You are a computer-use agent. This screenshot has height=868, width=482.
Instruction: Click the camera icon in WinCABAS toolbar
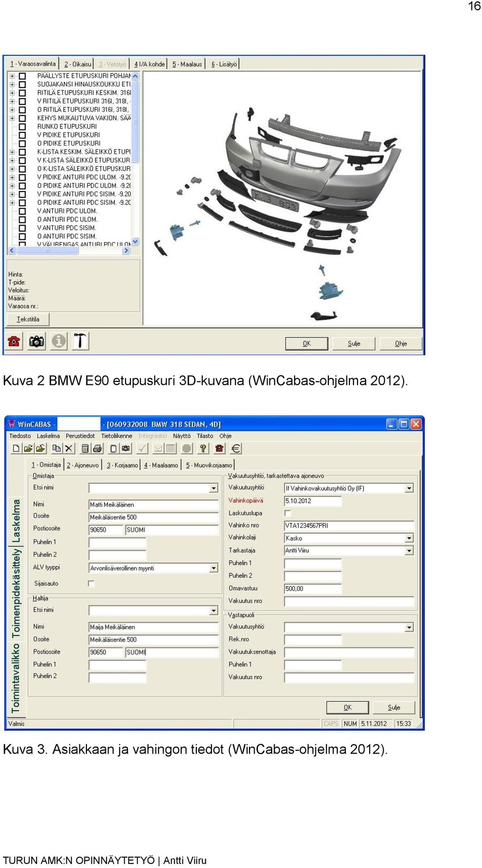(x=126, y=449)
